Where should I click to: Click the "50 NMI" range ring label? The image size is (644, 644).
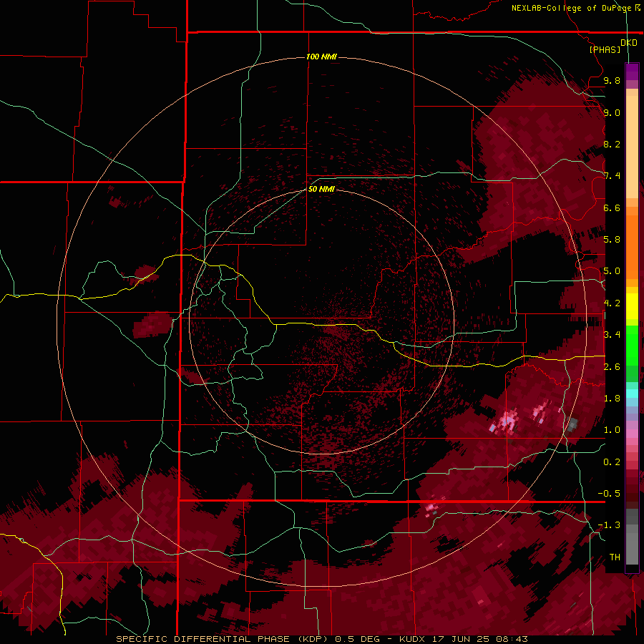[321, 189]
